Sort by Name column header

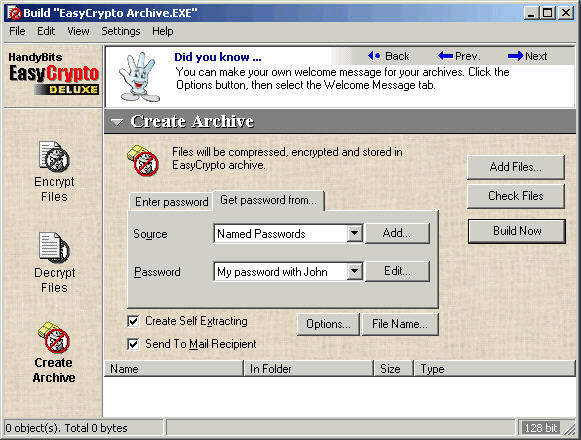click(174, 368)
